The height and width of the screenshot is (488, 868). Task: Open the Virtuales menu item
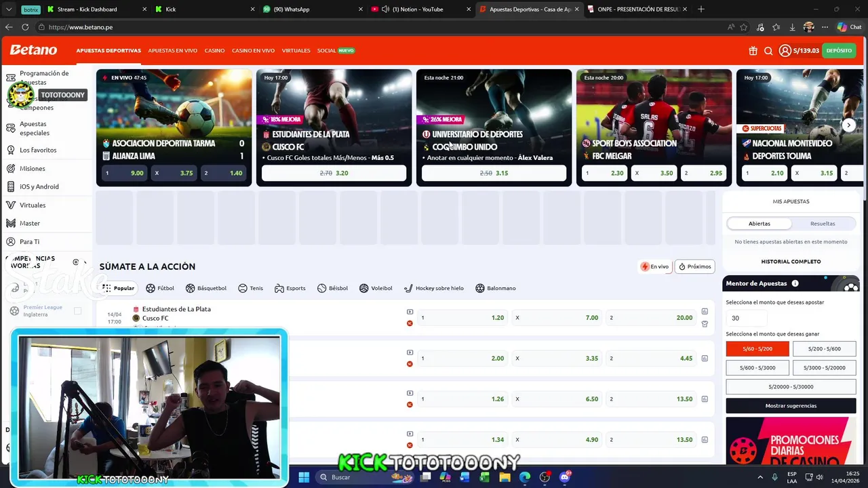pyautogui.click(x=296, y=51)
